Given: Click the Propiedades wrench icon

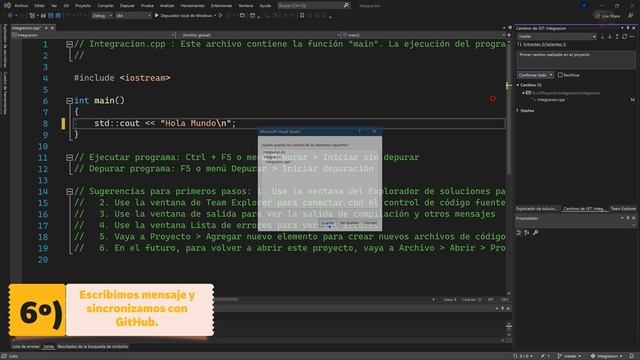Looking at the screenshot, I should click(x=536, y=232).
